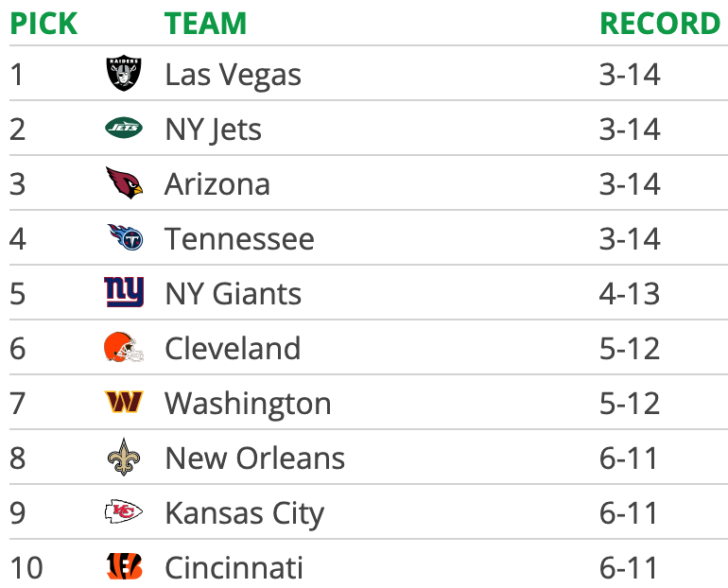Viewport: 728px width, 588px height.
Task: Click the NY Giants 4-13 record
Action: click(x=629, y=294)
